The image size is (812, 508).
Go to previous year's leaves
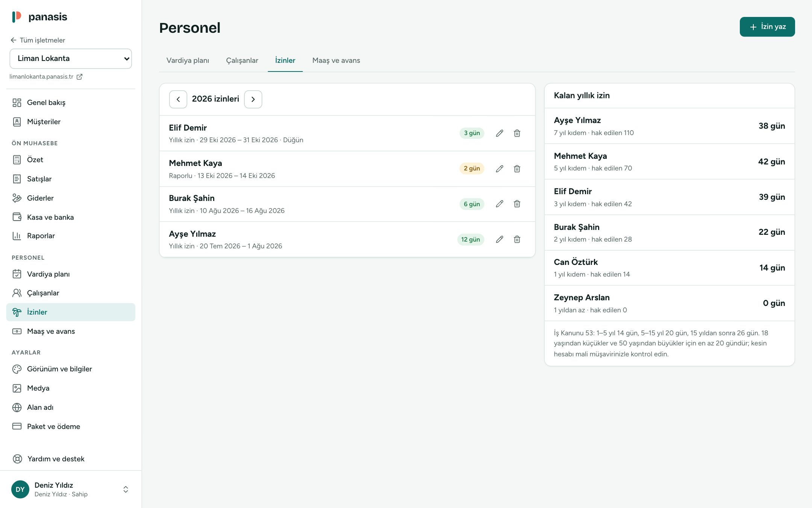coord(178,99)
